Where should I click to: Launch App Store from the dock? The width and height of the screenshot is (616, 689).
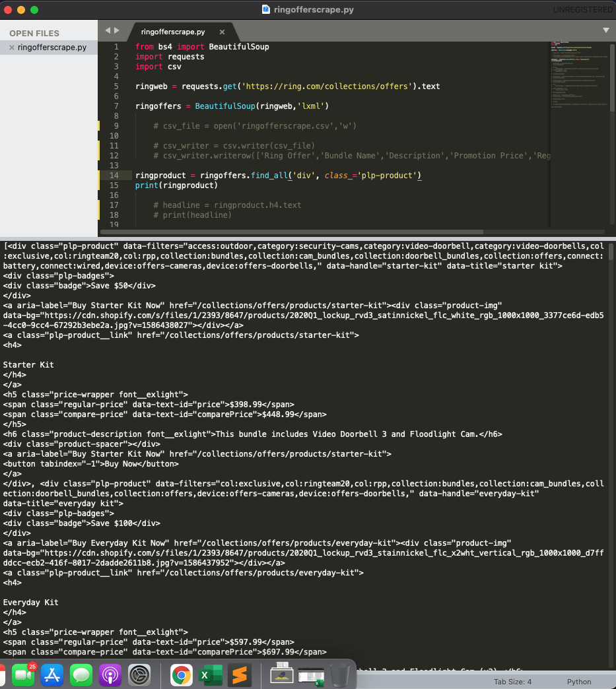pos(52,675)
